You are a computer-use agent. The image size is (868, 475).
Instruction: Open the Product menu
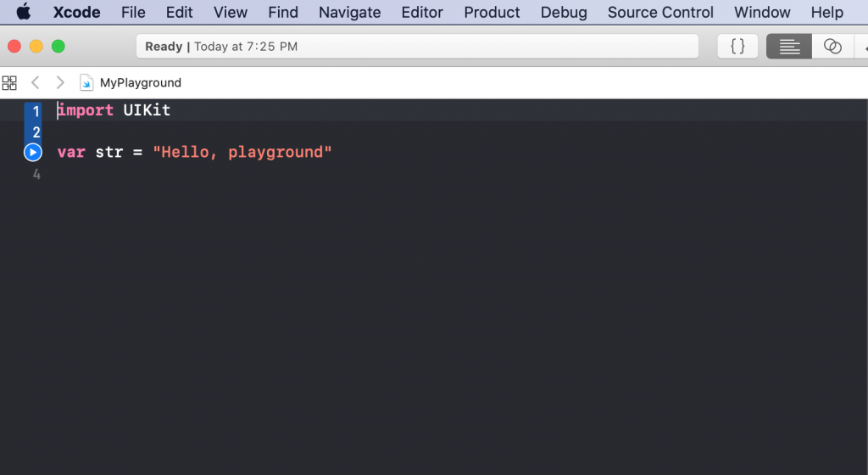coord(492,12)
